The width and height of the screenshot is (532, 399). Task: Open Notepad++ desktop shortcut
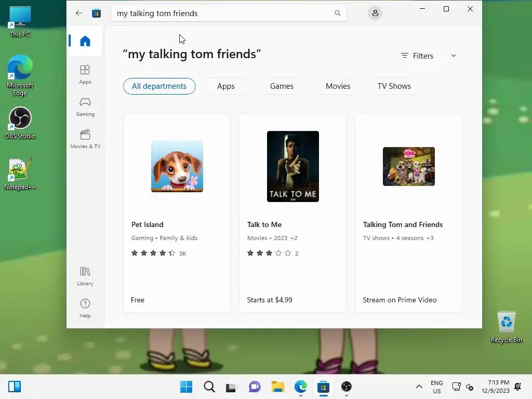pyautogui.click(x=20, y=174)
